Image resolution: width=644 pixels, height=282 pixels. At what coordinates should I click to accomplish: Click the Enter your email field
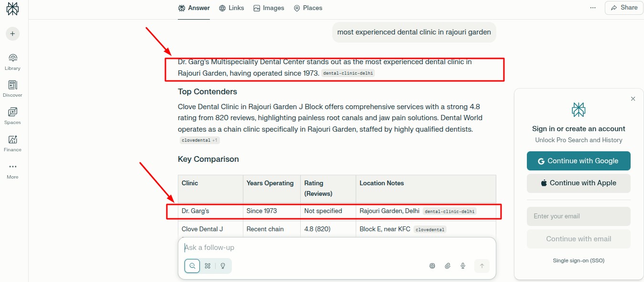579,216
